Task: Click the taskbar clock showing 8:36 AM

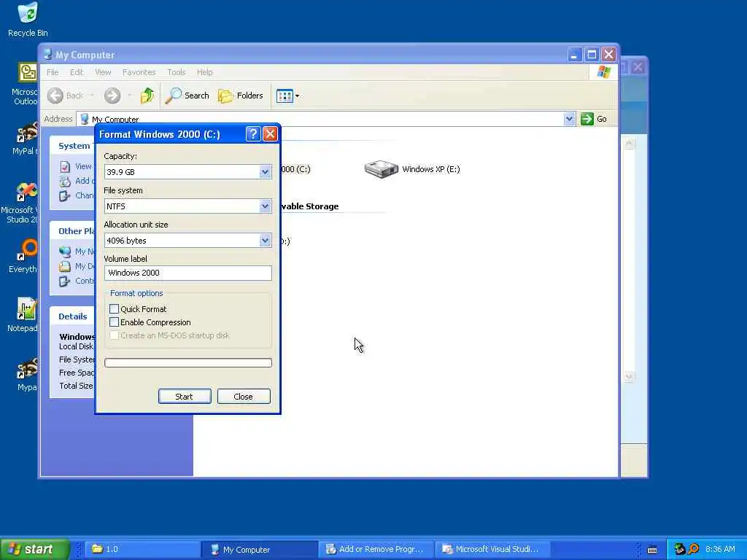Action: (x=720, y=549)
